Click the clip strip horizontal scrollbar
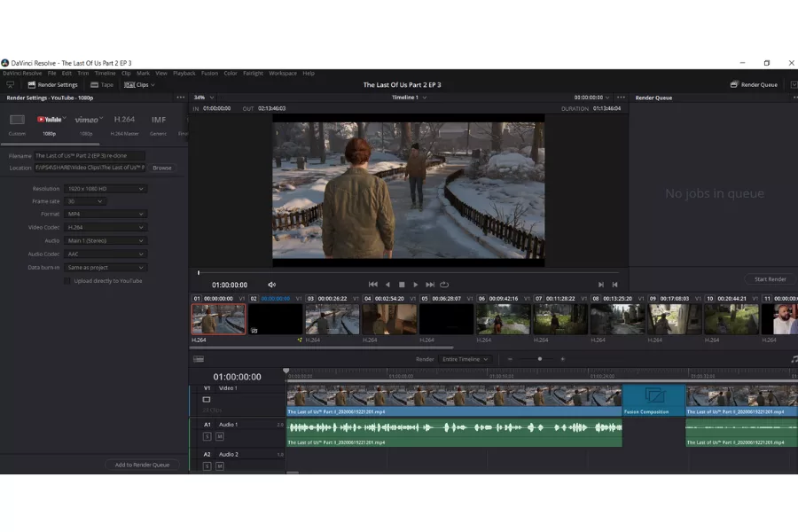Viewport: 798px width, 532px height. pyautogui.click(x=321, y=348)
